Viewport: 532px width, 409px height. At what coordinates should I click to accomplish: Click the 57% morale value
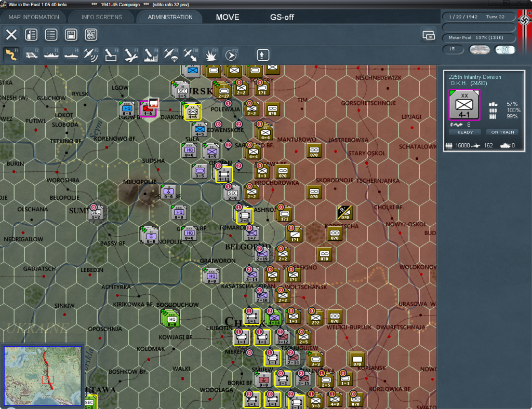(x=512, y=104)
